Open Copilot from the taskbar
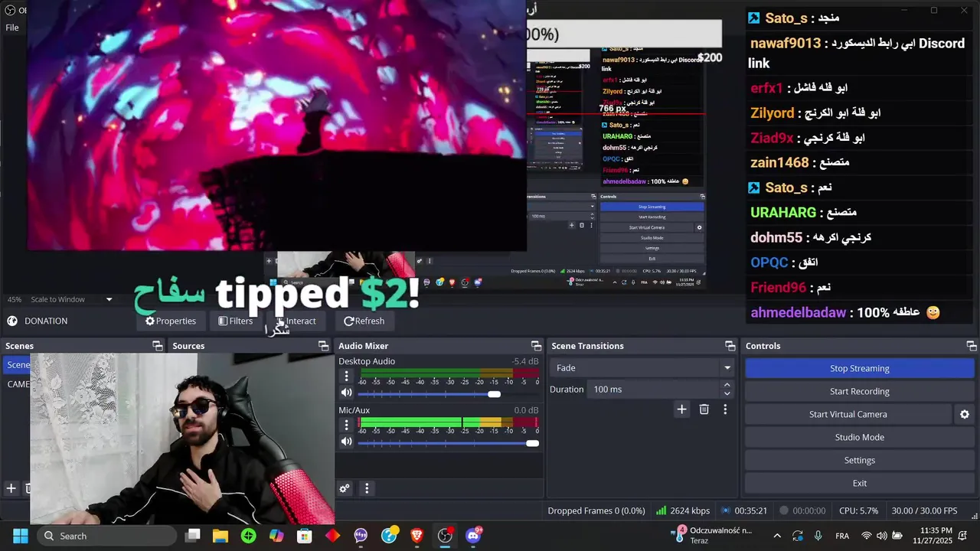The image size is (980, 551). coord(276,536)
